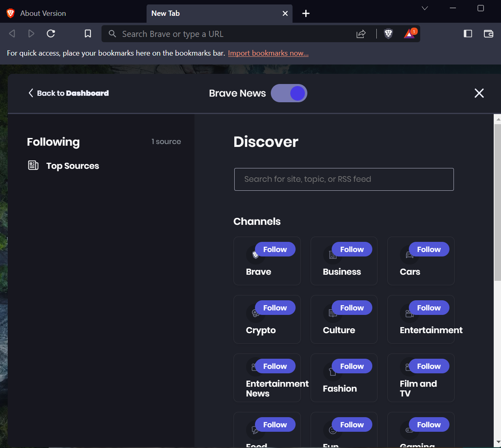
Task: Follow the Fashion channel
Action: (x=352, y=366)
